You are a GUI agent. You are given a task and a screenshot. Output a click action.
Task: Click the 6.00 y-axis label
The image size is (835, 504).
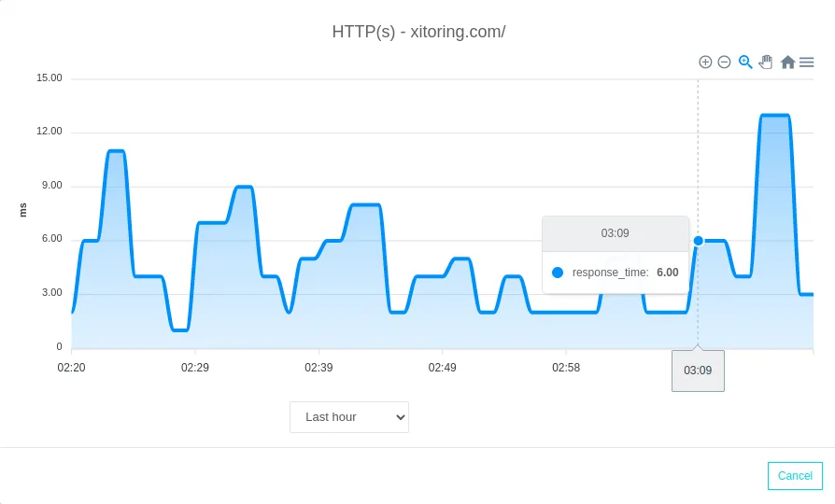pyautogui.click(x=52, y=239)
